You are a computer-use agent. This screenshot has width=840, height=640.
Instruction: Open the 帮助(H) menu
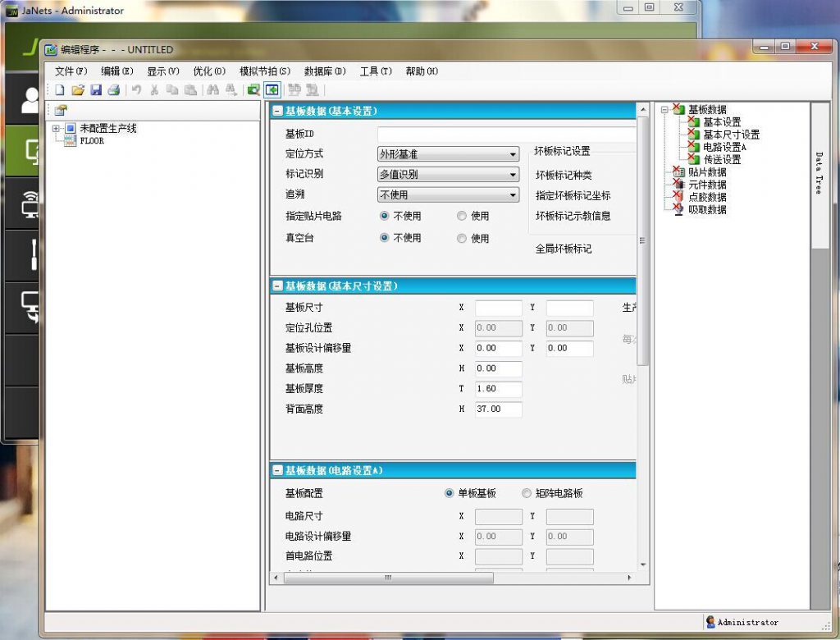click(422, 71)
